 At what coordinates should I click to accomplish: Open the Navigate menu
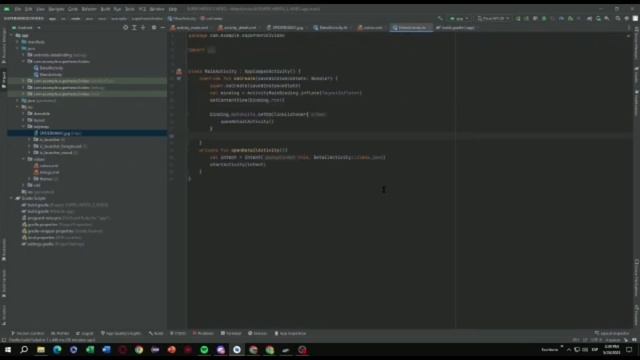tap(56, 9)
